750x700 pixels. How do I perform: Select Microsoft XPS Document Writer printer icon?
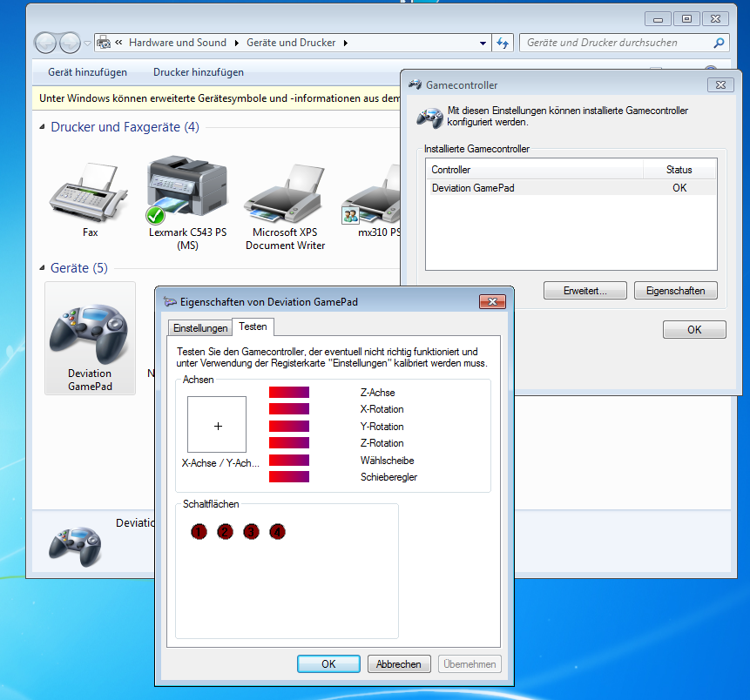(285, 193)
